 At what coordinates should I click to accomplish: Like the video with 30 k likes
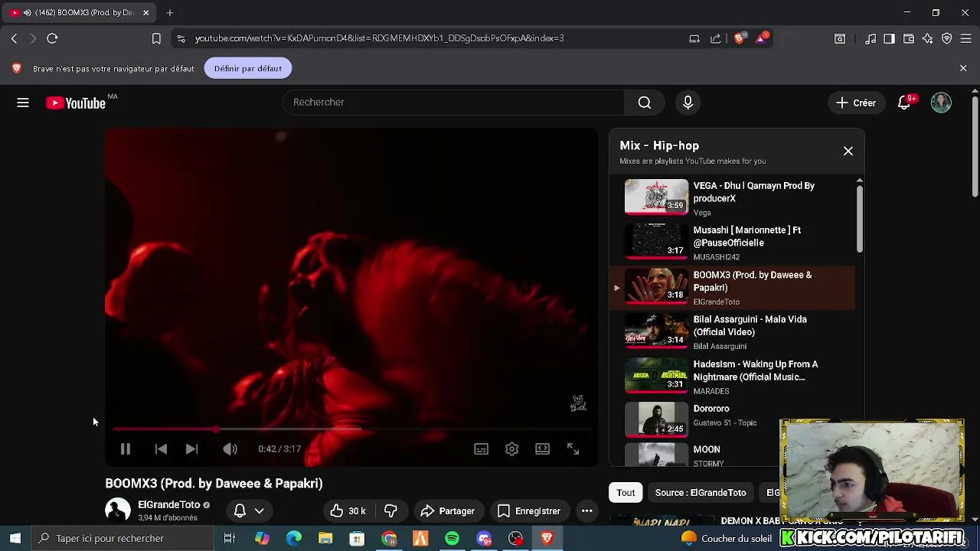click(348, 510)
